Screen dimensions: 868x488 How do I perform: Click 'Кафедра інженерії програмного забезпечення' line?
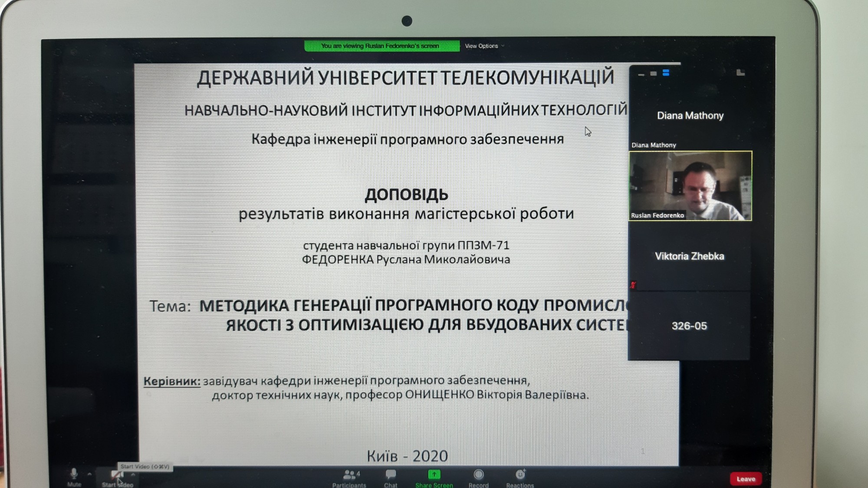[408, 139]
